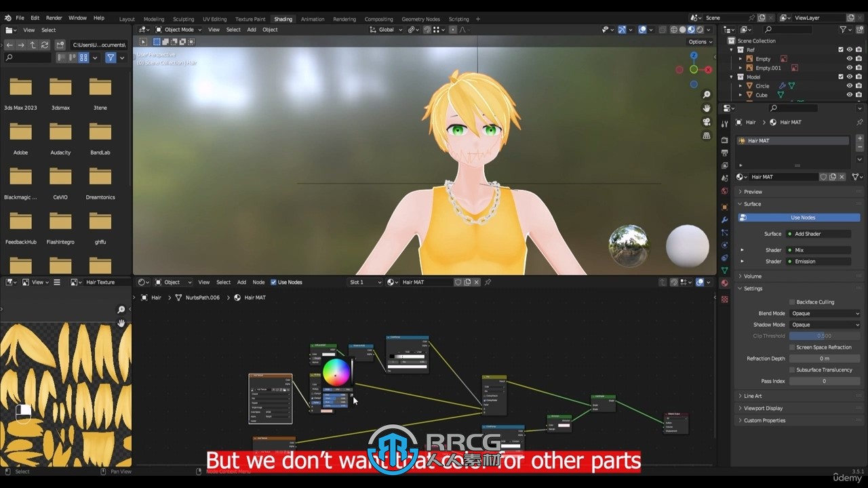Viewport: 868px width, 488px height.
Task: Toggle the file browser filter funnel
Action: click(111, 58)
